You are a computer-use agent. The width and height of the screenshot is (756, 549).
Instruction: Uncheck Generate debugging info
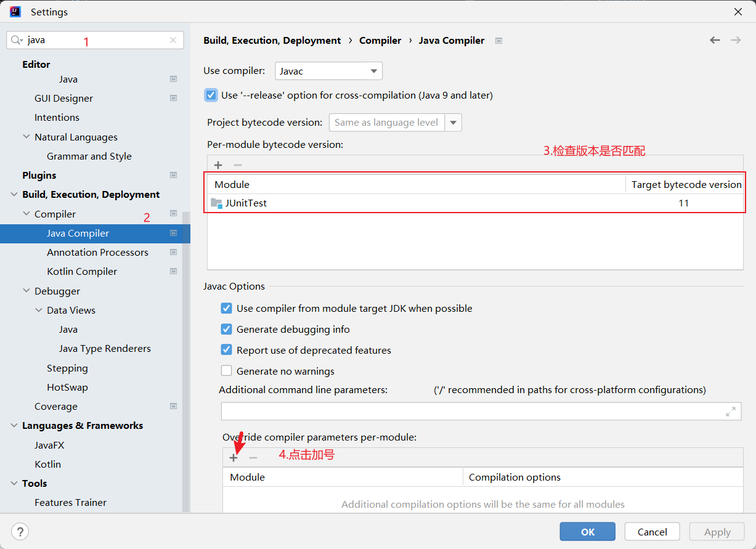tap(227, 329)
